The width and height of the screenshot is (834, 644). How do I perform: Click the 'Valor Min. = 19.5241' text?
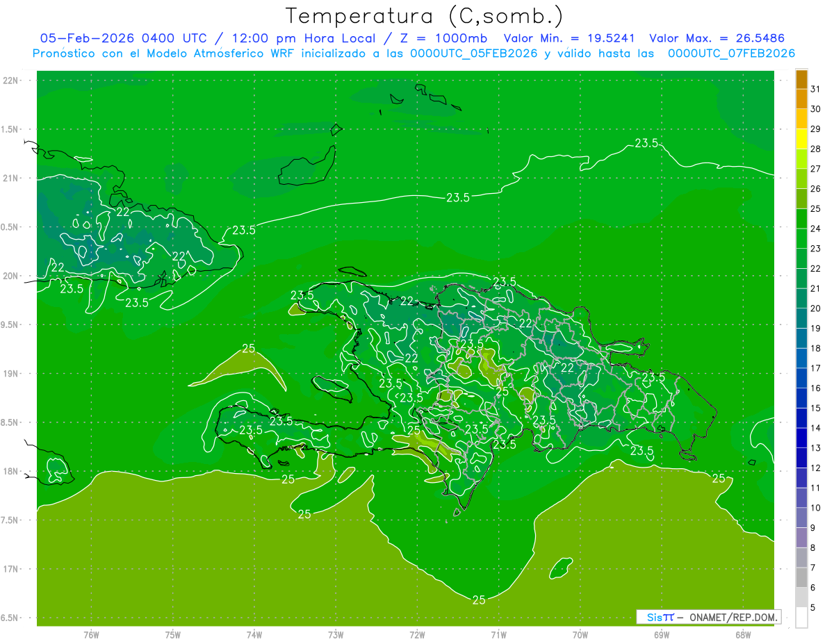pos(569,38)
